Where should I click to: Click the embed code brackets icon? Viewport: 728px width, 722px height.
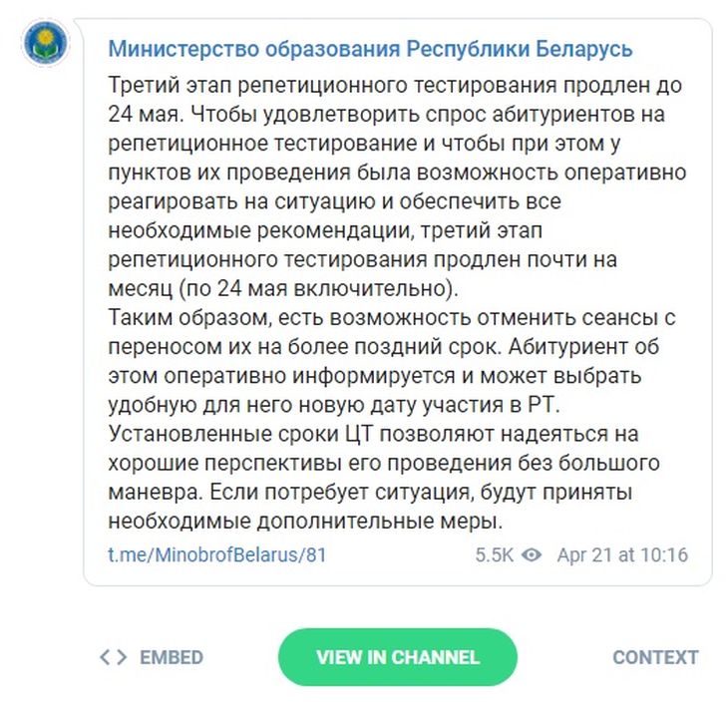pyautogui.click(x=114, y=657)
